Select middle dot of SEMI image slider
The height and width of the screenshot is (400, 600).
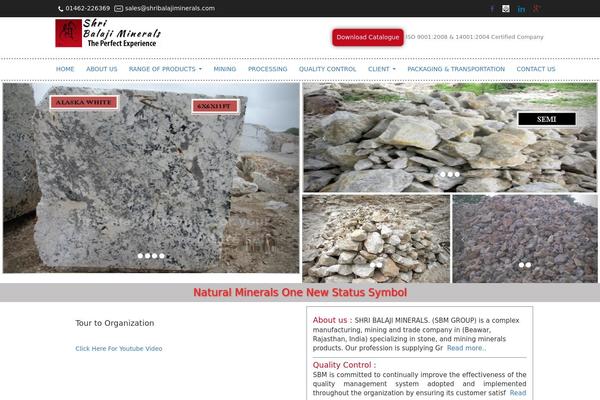pos(450,174)
